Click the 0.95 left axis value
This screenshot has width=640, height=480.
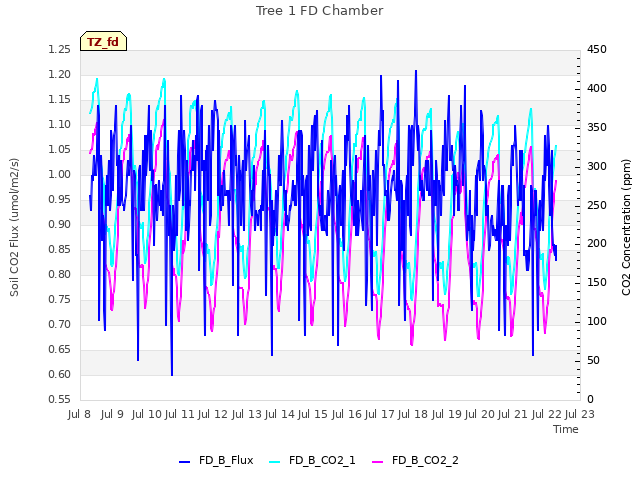(x=60, y=200)
